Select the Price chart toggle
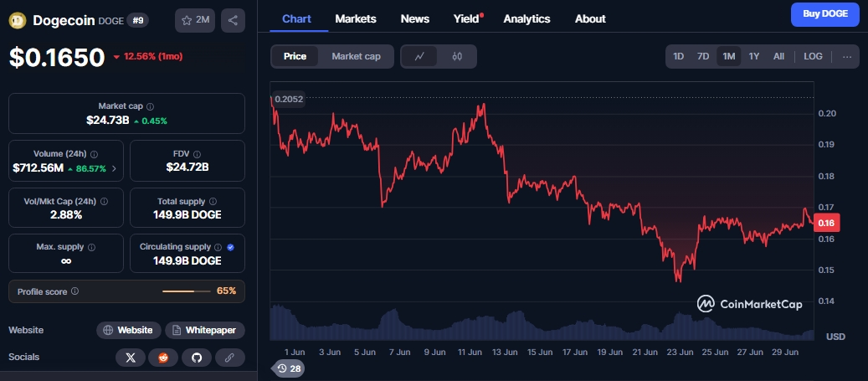 pyautogui.click(x=295, y=56)
